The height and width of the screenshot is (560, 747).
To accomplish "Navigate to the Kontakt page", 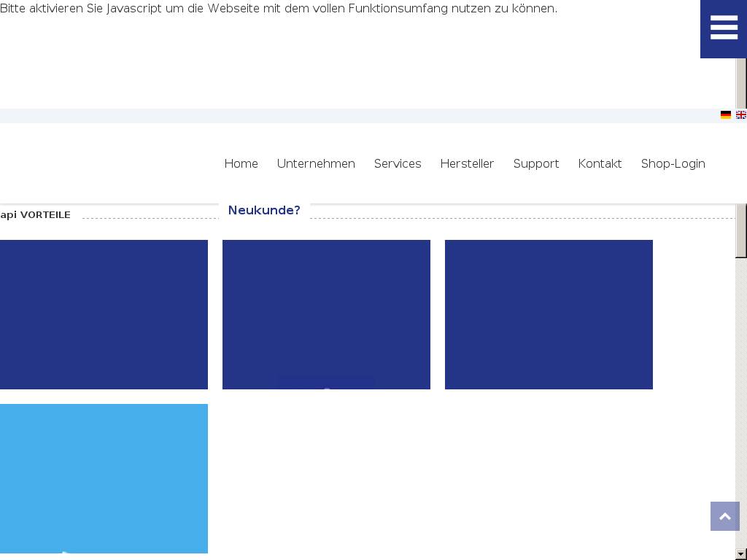I will click(600, 163).
